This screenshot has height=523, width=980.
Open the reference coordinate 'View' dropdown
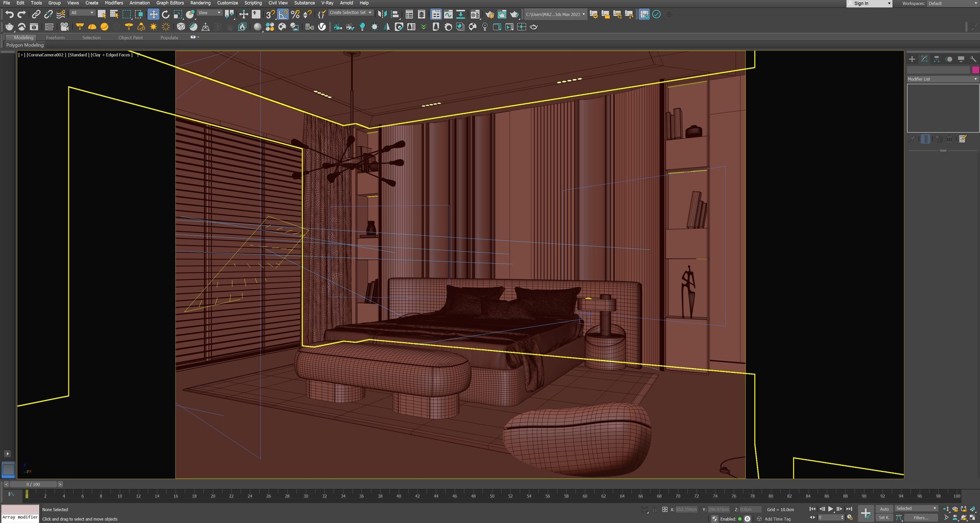tap(209, 13)
